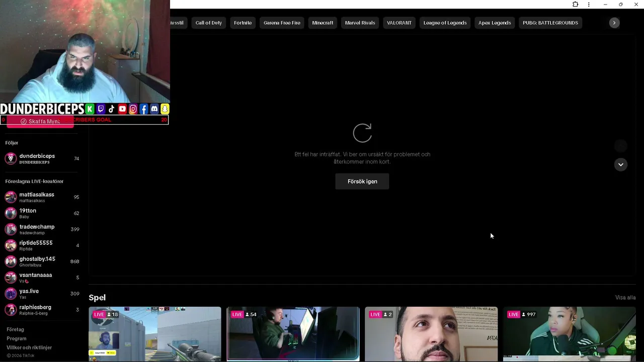The width and height of the screenshot is (644, 362).
Task: Open the live stream thumbnail with 997 viewers
Action: 570,334
